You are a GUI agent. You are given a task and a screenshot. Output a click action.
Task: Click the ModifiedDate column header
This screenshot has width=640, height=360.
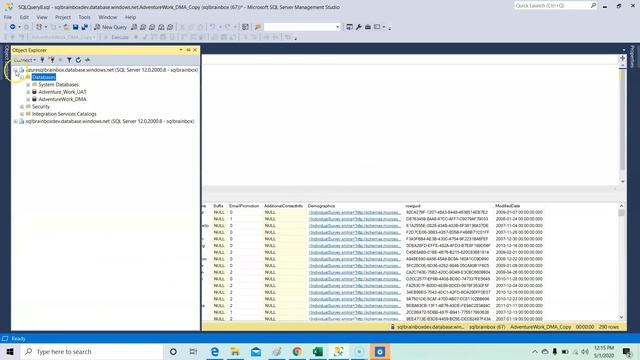click(508, 206)
